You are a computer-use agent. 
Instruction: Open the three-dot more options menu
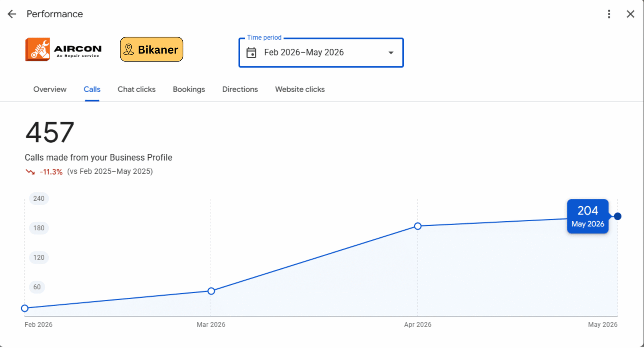tap(609, 14)
